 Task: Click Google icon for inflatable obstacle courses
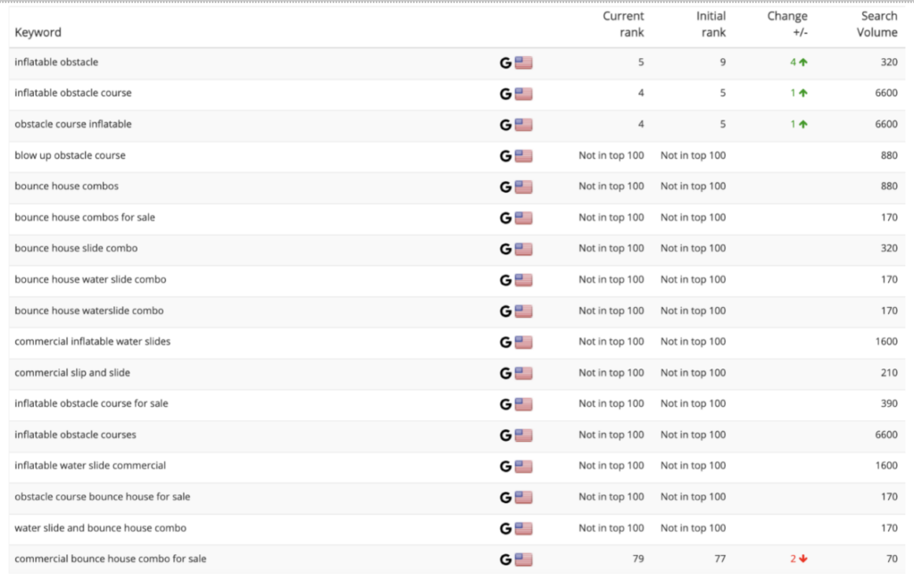point(505,435)
